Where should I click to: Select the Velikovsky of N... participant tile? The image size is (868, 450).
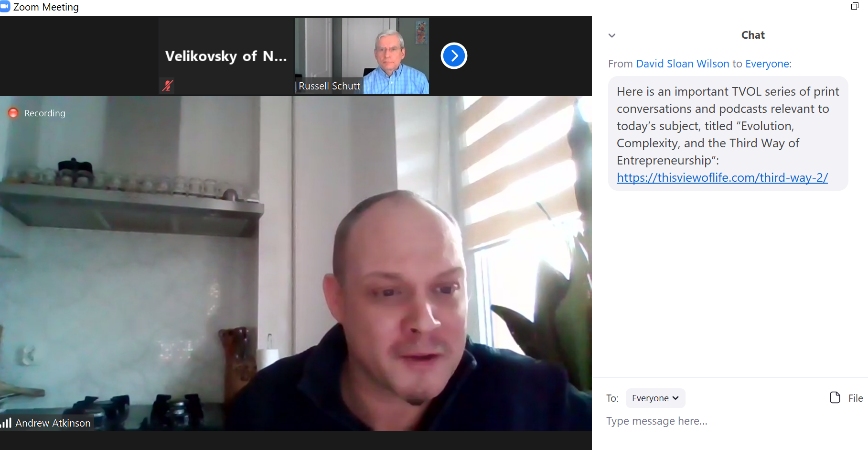[x=226, y=56]
